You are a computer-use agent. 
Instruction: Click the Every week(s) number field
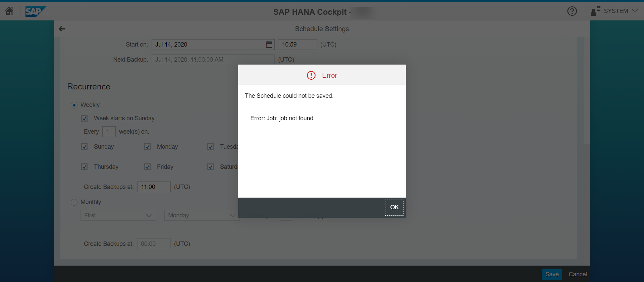(109, 132)
